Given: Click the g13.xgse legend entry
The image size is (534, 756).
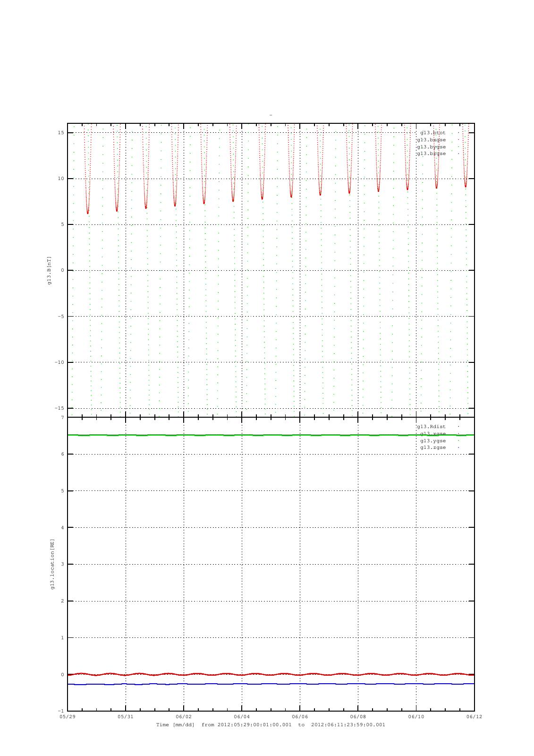Looking at the screenshot, I should (x=433, y=434).
